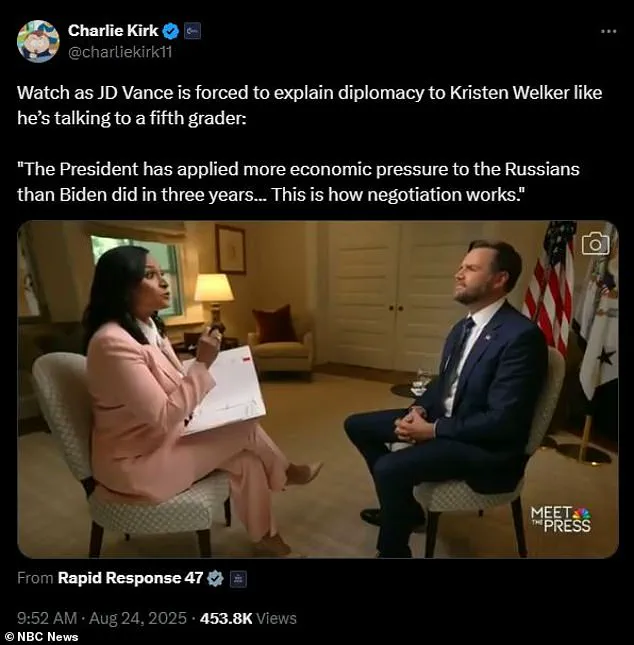Open the three-dot more options menu
634x645 pixels.
[x=608, y=31]
